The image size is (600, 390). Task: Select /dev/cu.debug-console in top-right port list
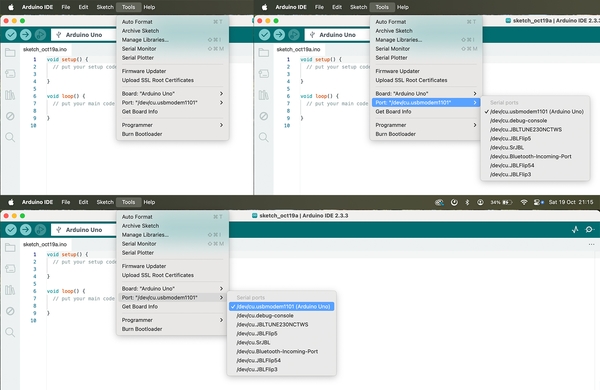(x=535, y=121)
